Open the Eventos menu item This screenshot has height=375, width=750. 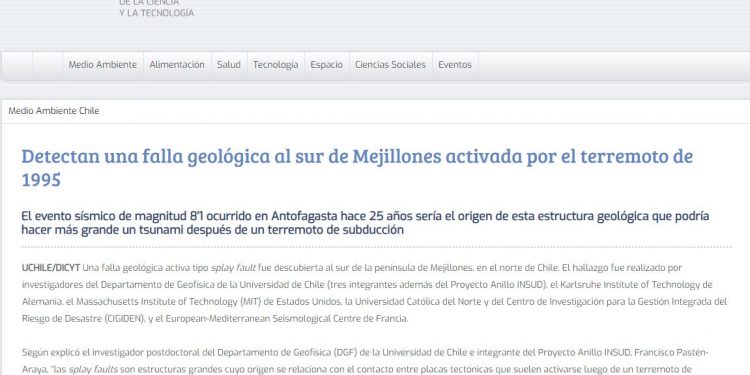(x=455, y=65)
